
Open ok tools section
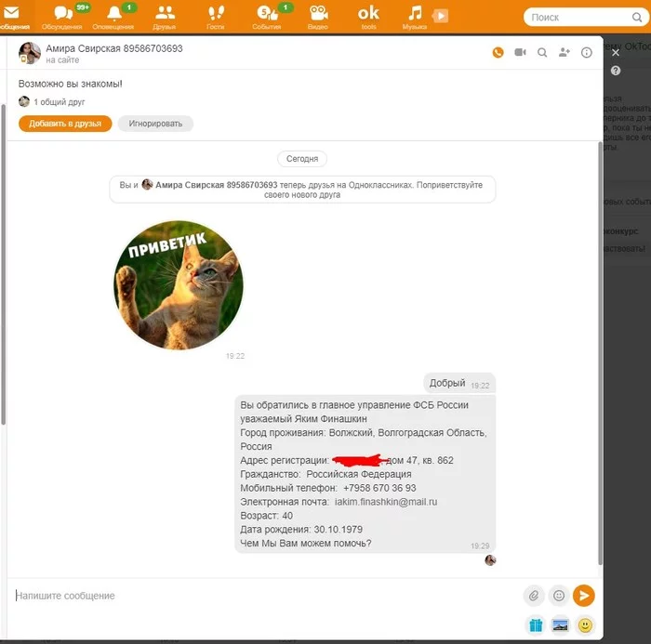pos(368,17)
